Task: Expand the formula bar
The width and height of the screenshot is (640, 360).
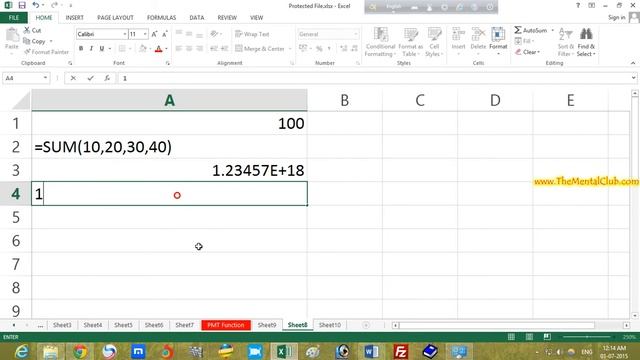Action: [x=633, y=78]
